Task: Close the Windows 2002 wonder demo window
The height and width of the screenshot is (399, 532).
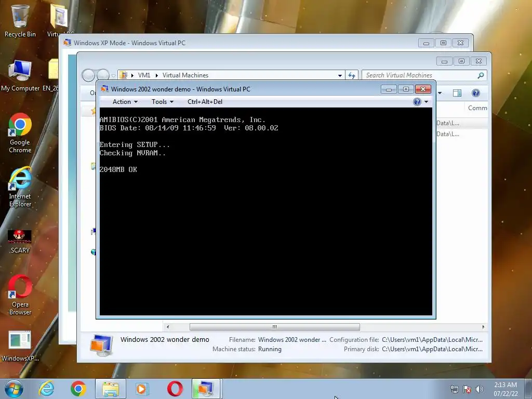Action: pyautogui.click(x=423, y=89)
